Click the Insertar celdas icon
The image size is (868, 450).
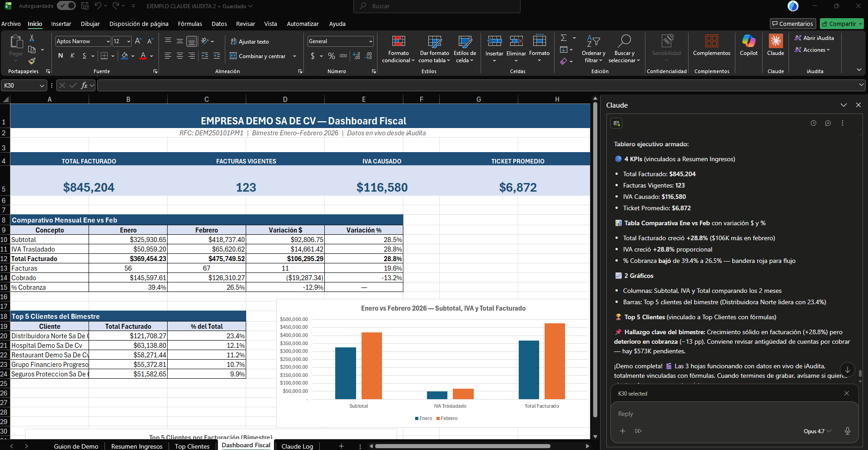pyautogui.click(x=494, y=41)
